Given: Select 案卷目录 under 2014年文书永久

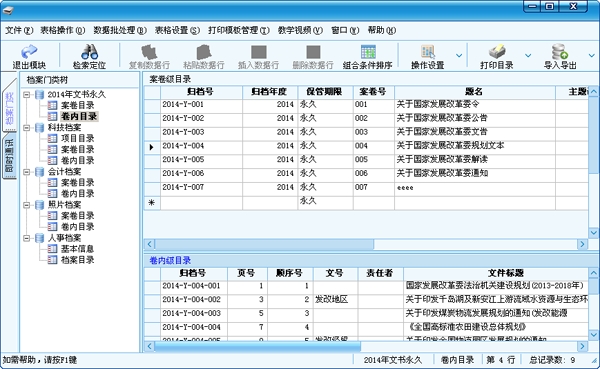Looking at the screenshot, I should (x=77, y=105).
